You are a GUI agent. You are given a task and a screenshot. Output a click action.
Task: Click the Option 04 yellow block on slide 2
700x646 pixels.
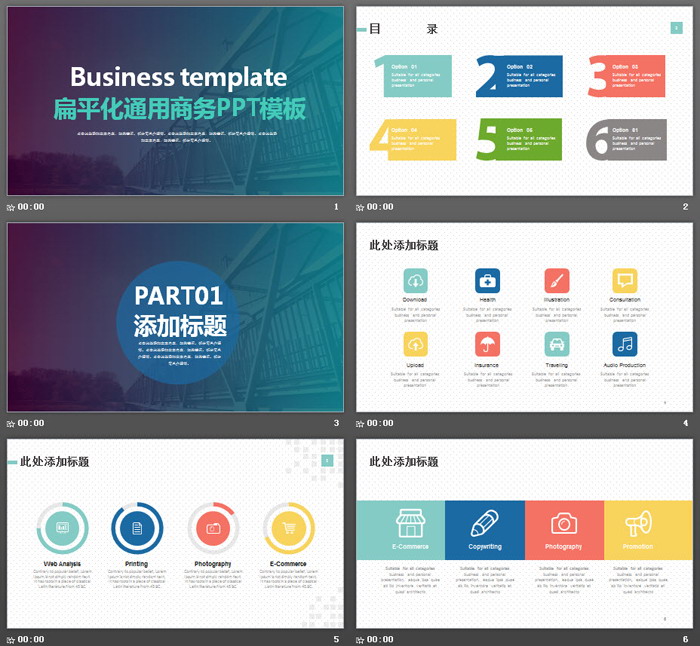(413, 139)
